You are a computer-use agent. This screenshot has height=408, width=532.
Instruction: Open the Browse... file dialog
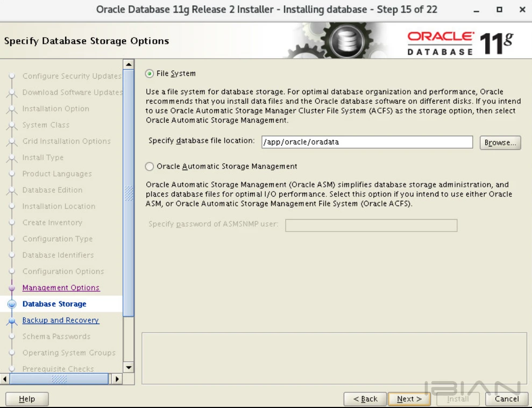(x=500, y=143)
